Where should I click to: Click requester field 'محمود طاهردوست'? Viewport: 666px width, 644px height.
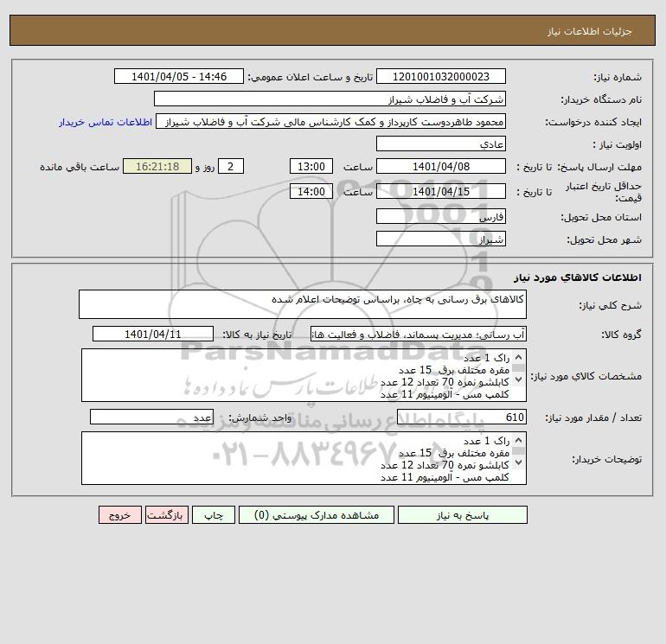click(x=331, y=122)
